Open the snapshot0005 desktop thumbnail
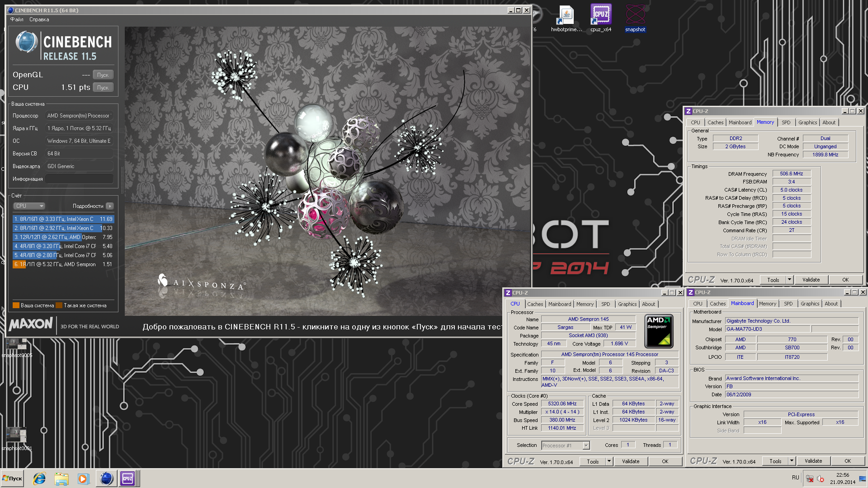Image resolution: width=868 pixels, height=488 pixels. 17,347
